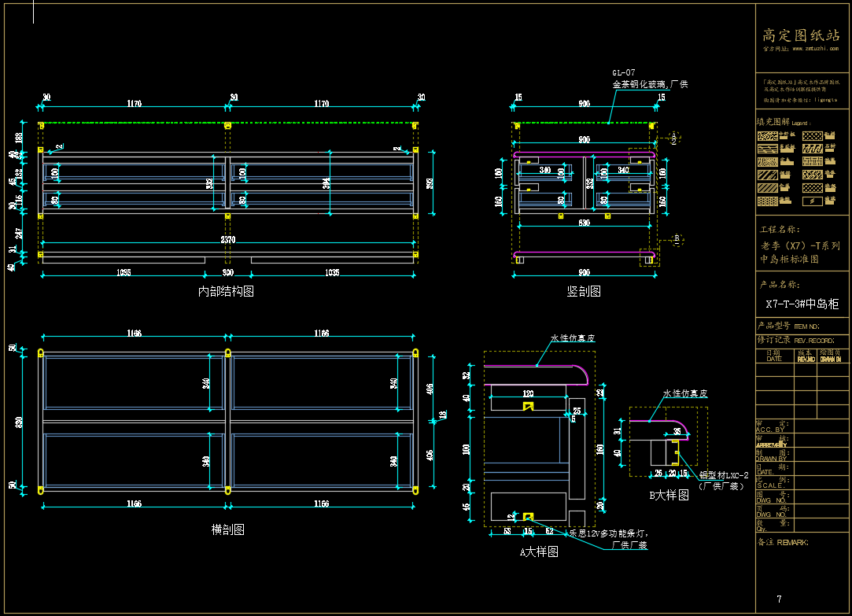Click the '产品型号 ITEM NO:' label

coord(787,326)
